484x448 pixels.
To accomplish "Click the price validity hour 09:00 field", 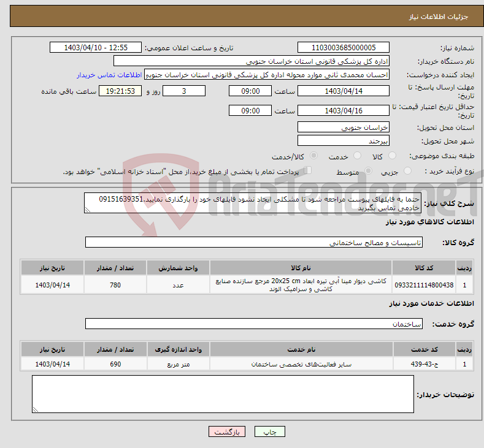I will click(x=250, y=110).
